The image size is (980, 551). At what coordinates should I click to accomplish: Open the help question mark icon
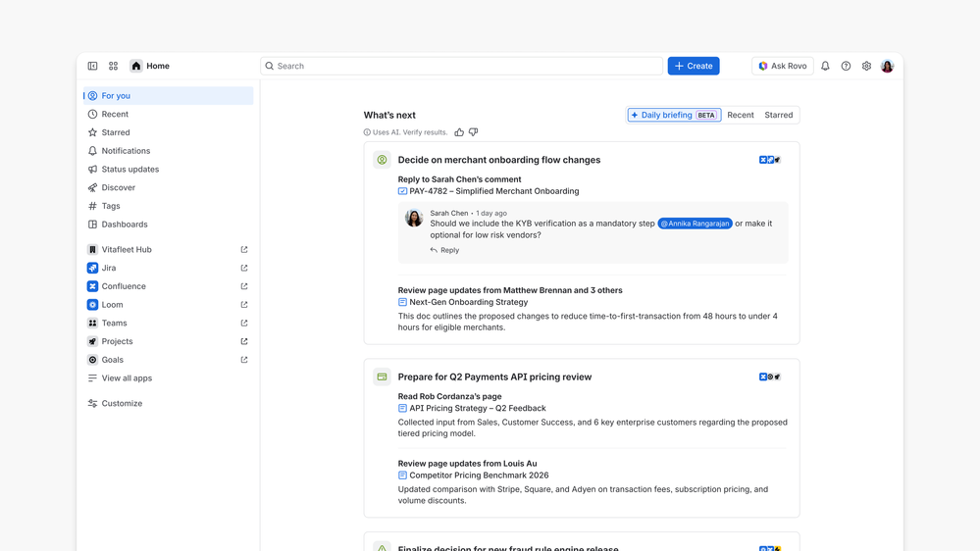846,66
